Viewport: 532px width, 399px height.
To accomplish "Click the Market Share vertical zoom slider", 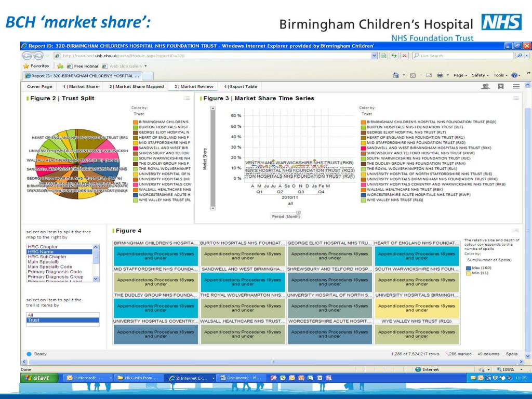I will (x=212, y=158).
